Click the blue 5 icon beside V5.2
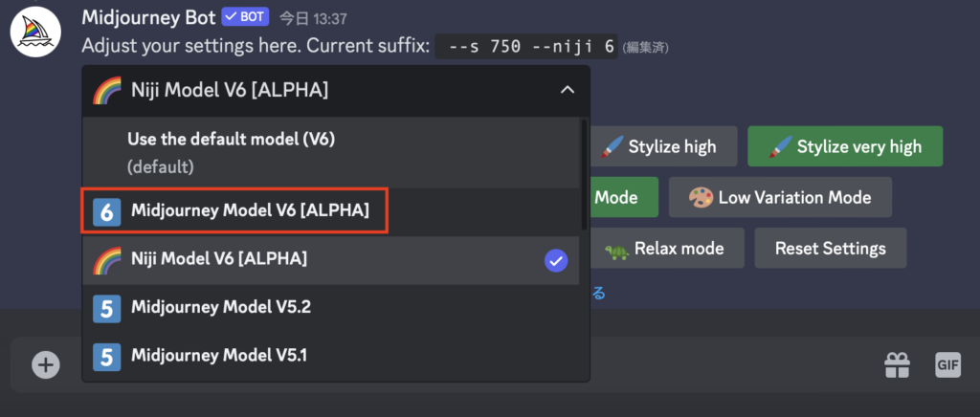Viewport: 980px width, 417px height. [x=106, y=308]
